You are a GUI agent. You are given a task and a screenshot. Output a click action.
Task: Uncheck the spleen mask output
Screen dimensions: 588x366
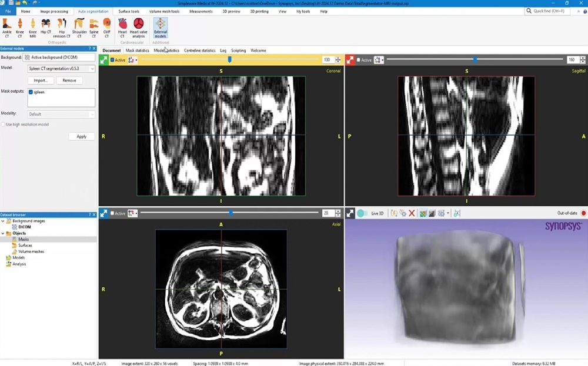click(x=31, y=92)
